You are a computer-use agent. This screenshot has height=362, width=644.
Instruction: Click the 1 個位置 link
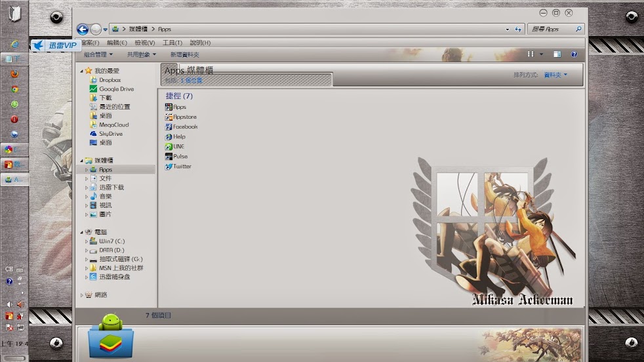(x=191, y=81)
